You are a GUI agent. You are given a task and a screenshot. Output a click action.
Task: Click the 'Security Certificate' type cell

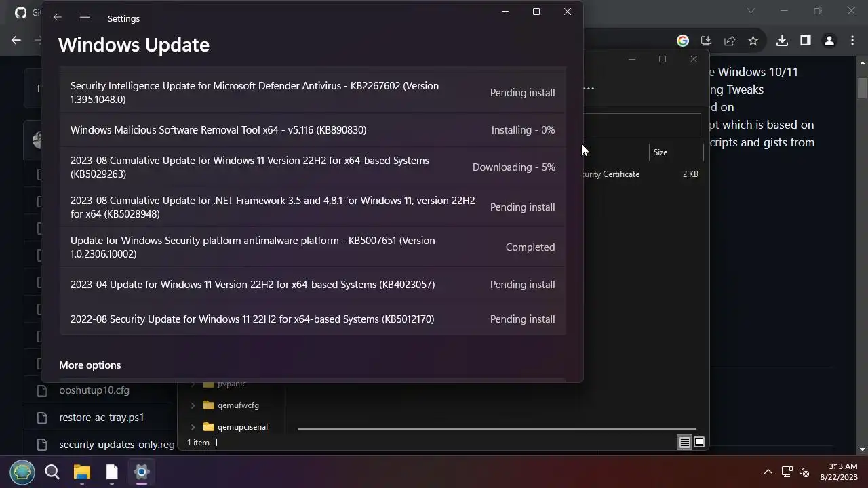[612, 174]
